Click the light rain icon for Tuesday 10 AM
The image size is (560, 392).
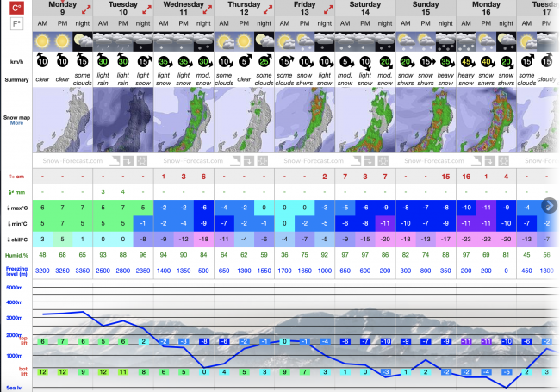[x=103, y=41]
